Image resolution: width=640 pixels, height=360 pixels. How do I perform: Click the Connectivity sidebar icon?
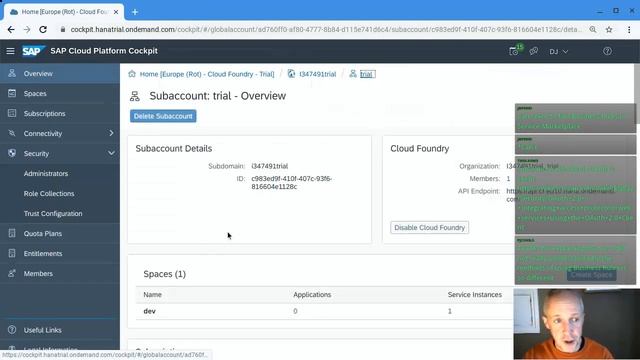pyautogui.click(x=12, y=133)
